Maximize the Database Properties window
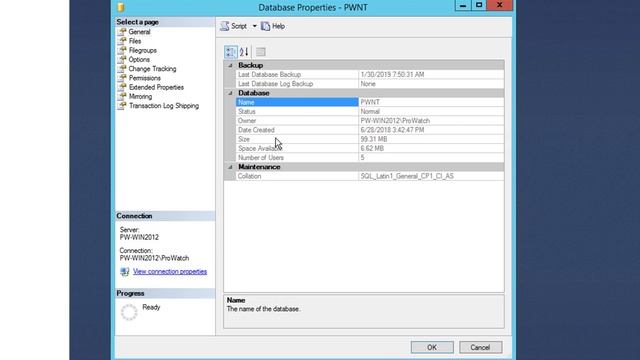Screen dimensions: 640x360 pos(479,5)
